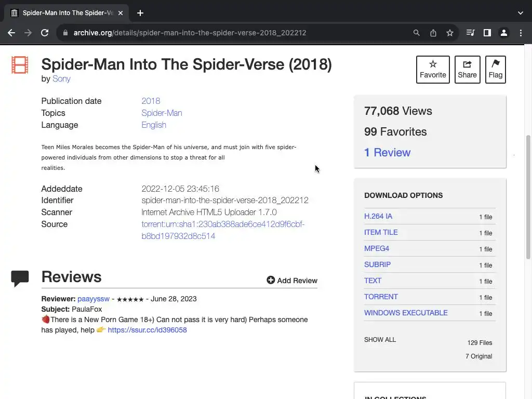Open the Spider-Man topic link
The image size is (532, 399).
tap(162, 113)
